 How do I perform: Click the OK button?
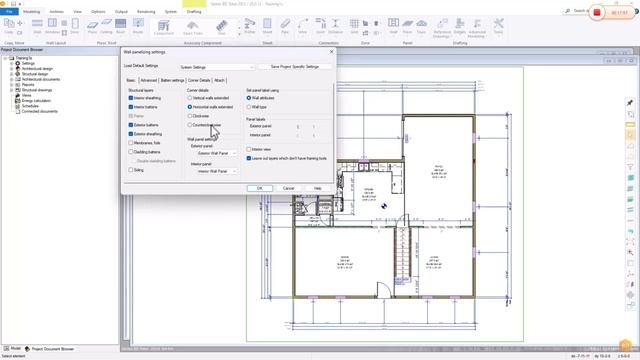click(260, 188)
